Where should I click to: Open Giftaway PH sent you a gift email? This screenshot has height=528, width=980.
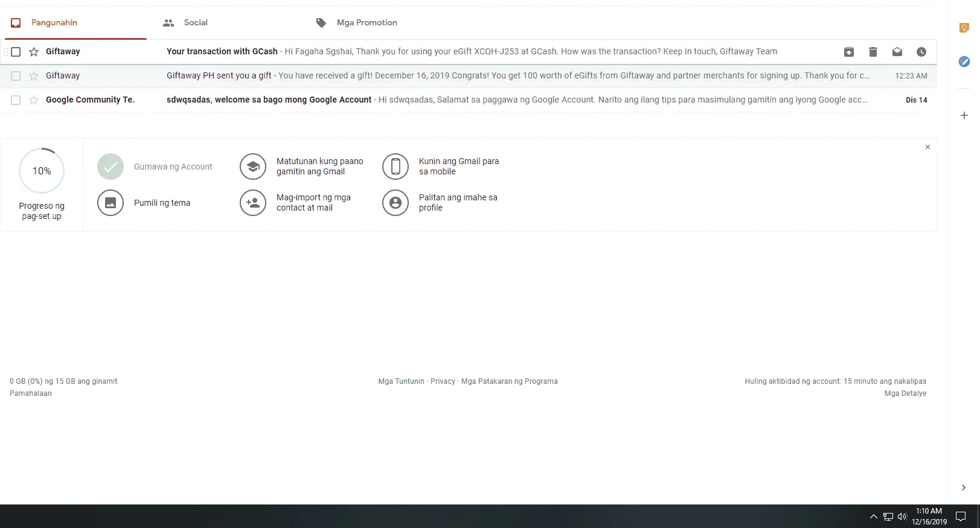coord(219,75)
